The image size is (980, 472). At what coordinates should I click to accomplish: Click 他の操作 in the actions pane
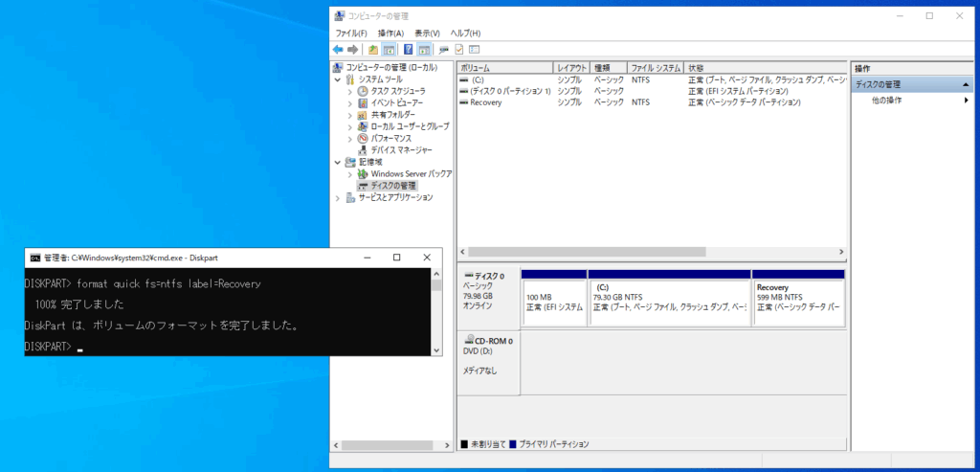click(x=886, y=101)
